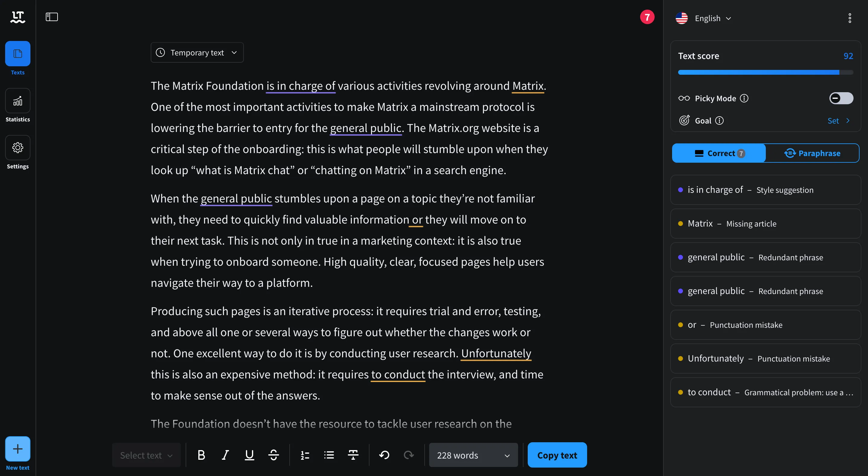Switch to the Paraphrase tab
Viewport: 868px width, 476px height.
pos(812,153)
